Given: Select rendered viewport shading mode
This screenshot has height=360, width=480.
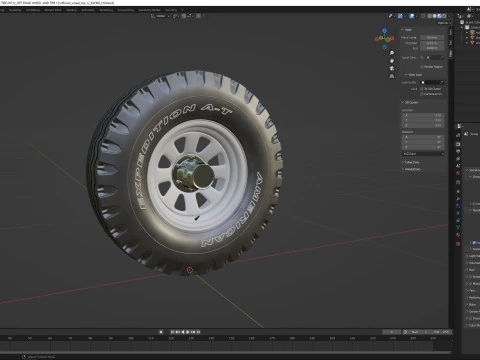Looking at the screenshot, I should [x=444, y=16].
